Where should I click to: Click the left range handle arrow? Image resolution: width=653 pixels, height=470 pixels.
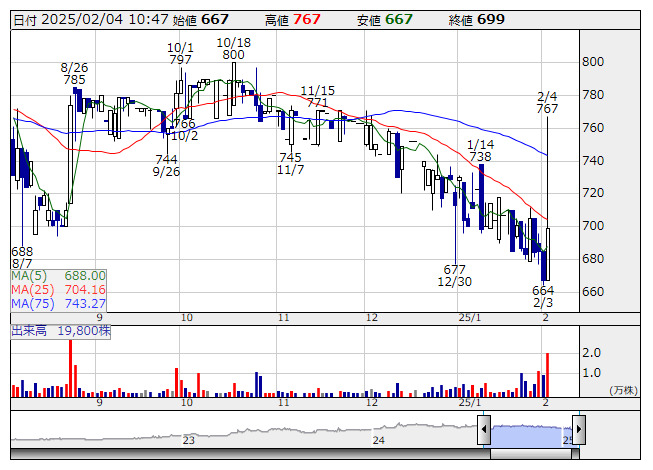point(484,429)
